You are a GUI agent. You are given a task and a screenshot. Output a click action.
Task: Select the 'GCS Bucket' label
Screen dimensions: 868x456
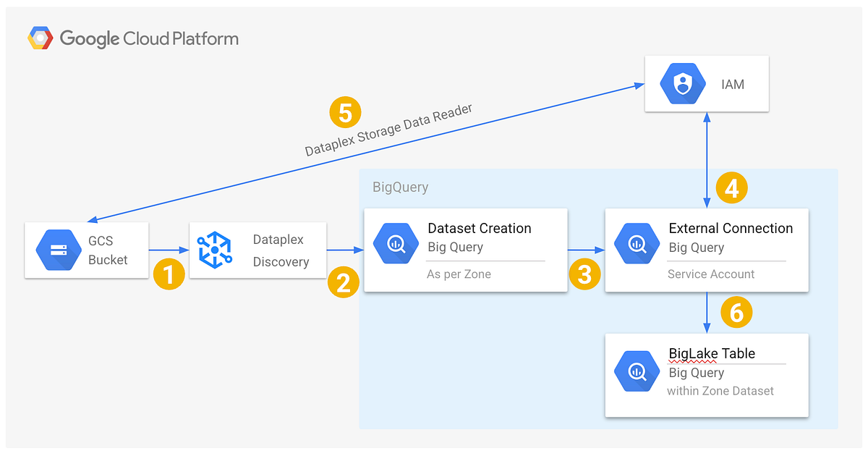pos(109,250)
